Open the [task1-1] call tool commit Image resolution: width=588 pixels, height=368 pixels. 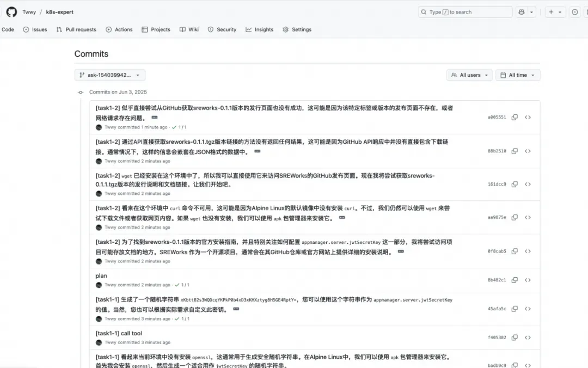coord(119,333)
